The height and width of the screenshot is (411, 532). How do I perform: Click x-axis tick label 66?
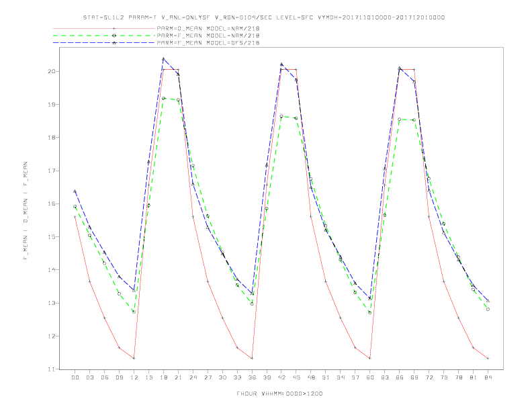coord(400,377)
